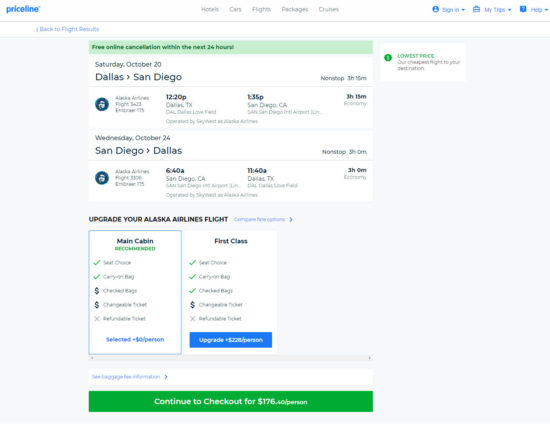Click Upgrade +$228/person First Class button

[x=231, y=340]
